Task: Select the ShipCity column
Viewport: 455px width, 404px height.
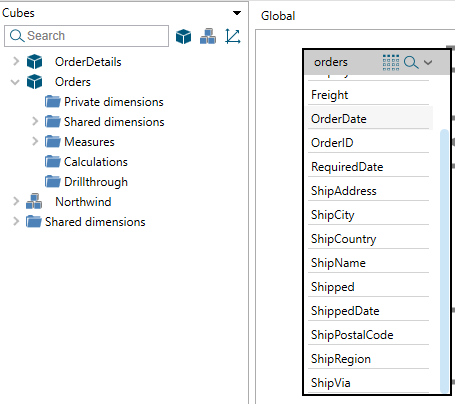Action: (x=368, y=215)
